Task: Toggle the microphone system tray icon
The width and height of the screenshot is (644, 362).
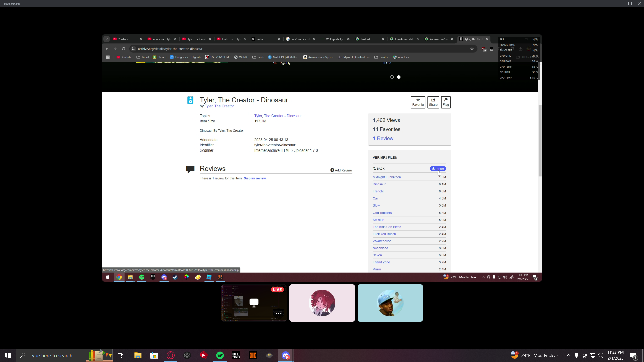Action: click(576, 355)
